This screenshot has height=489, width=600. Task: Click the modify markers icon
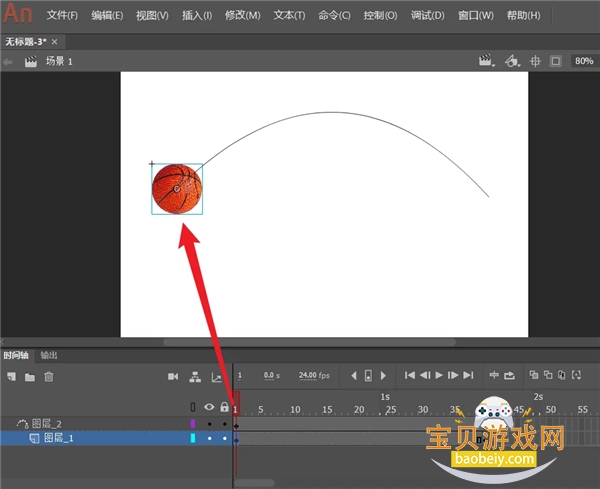(x=576, y=375)
